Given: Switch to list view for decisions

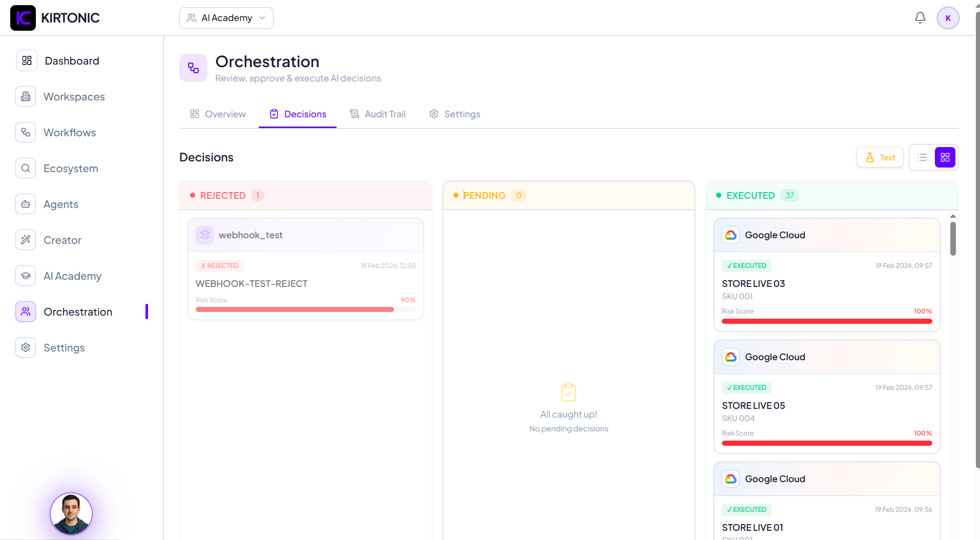Looking at the screenshot, I should click(922, 157).
